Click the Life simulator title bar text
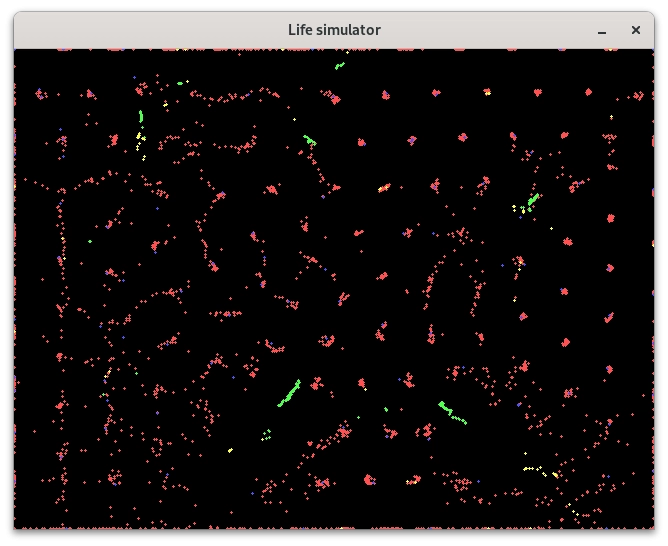The width and height of the screenshot is (668, 546). (334, 30)
